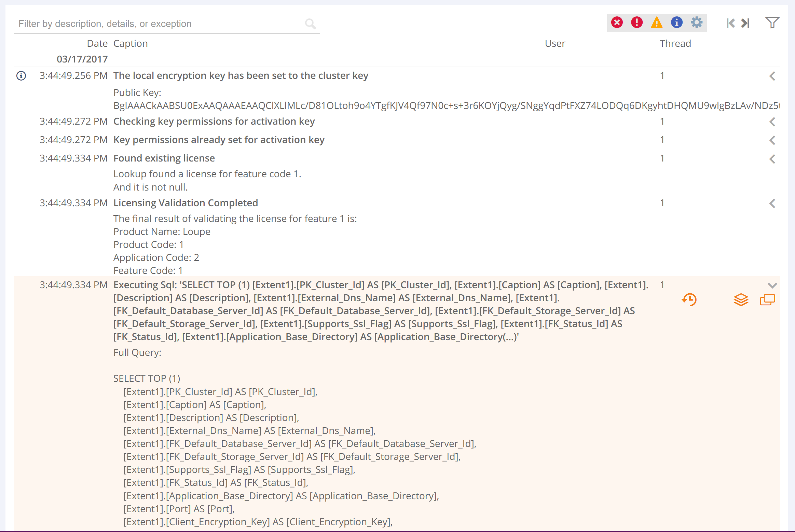Image resolution: width=795 pixels, height=532 pixels.
Task: Select the 'Licensing Validation Completed' caption
Action: [x=186, y=203]
